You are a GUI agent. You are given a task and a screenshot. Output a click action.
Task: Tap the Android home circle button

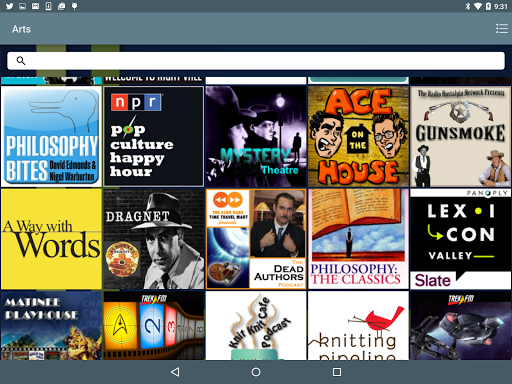[x=256, y=372]
